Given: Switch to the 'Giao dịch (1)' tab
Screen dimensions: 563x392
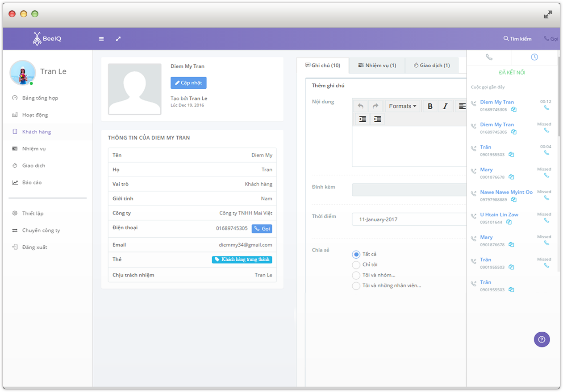Looking at the screenshot, I should tap(431, 66).
